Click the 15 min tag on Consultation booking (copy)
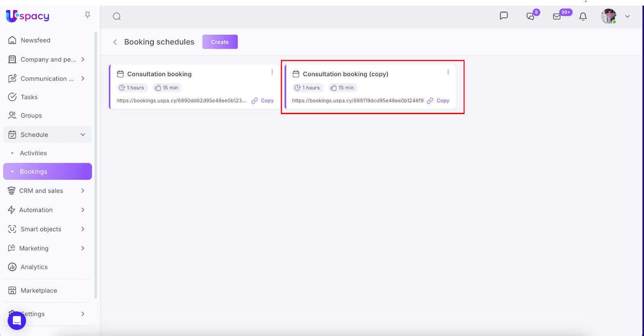Viewport: 644px width, 336px height. [343, 88]
